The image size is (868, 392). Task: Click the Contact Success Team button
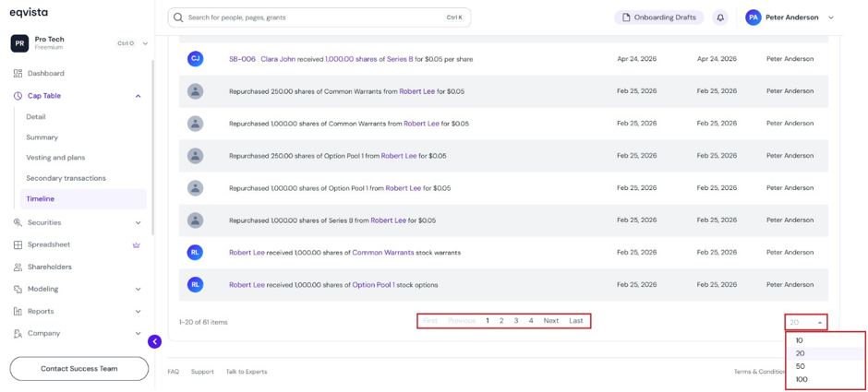pos(79,369)
